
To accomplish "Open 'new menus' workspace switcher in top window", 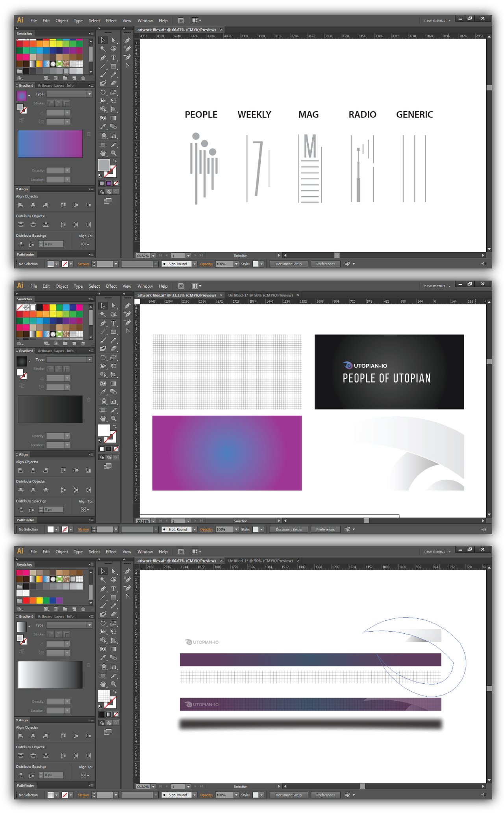I will (437, 20).
